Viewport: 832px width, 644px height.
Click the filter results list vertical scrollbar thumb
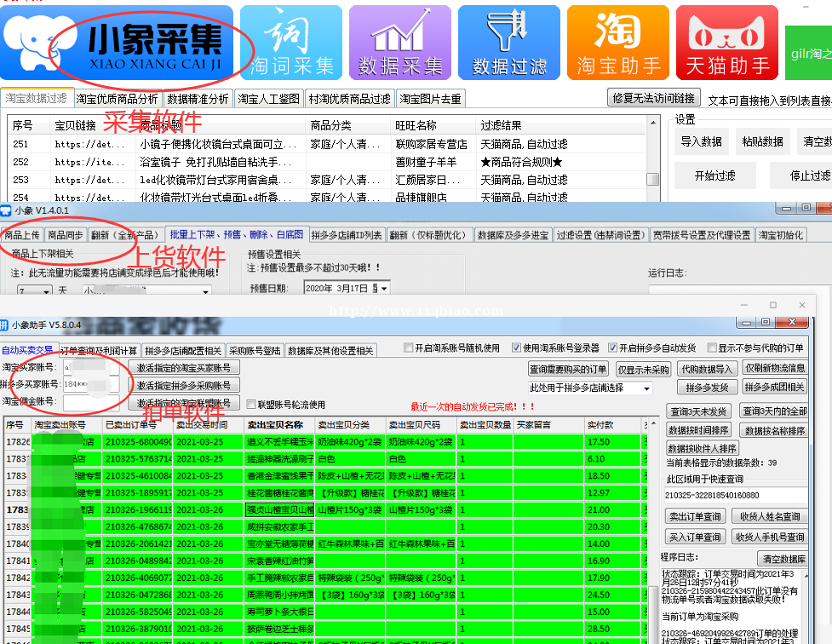click(652, 180)
